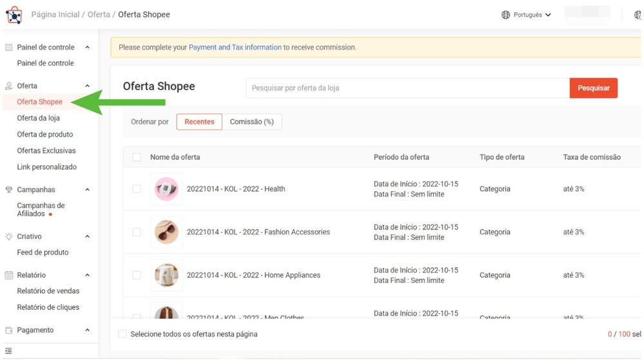Collapse the Criativo section chevron
Viewport: 644px width, 362px height.
[88, 236]
